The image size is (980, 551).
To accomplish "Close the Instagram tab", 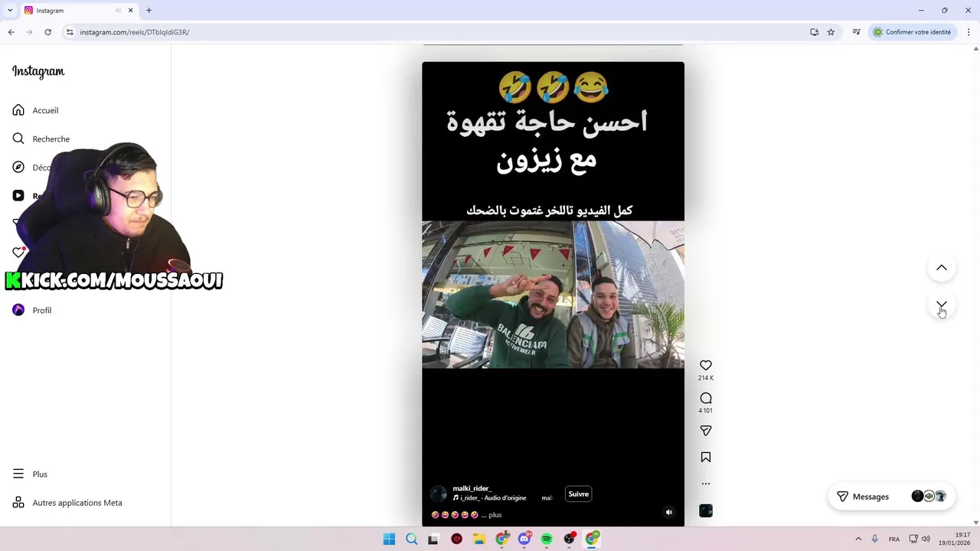I will pyautogui.click(x=130, y=11).
